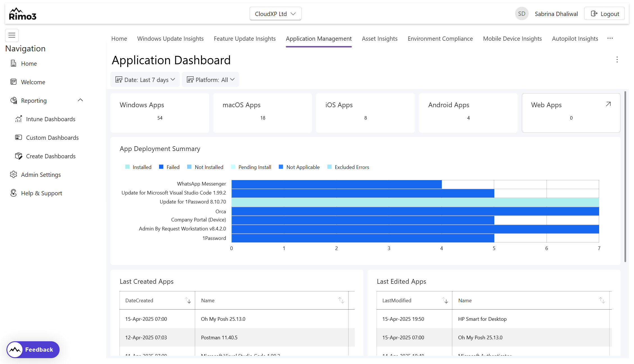This screenshot has height=364, width=634.
Task: Collapse the Reporting navigation section
Action: (x=80, y=100)
